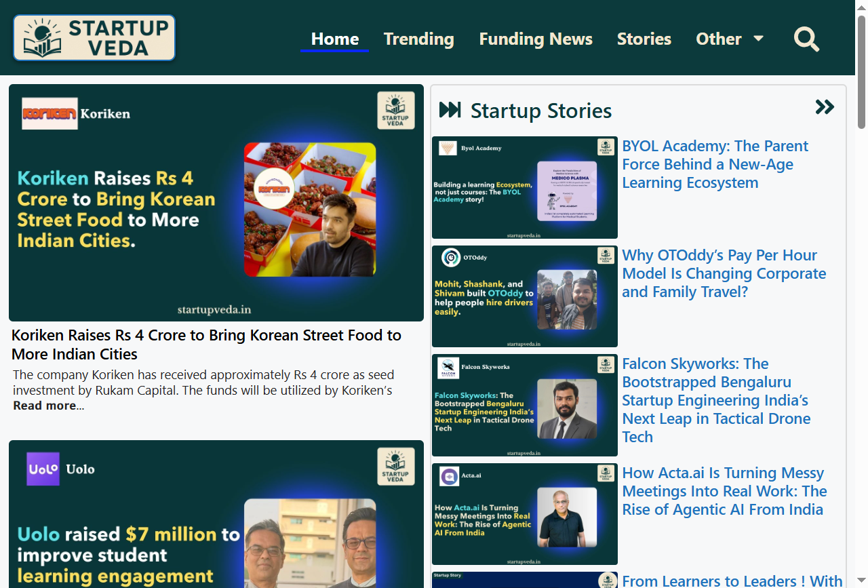Go to the Trending page
This screenshot has width=868, height=588.
coord(418,39)
